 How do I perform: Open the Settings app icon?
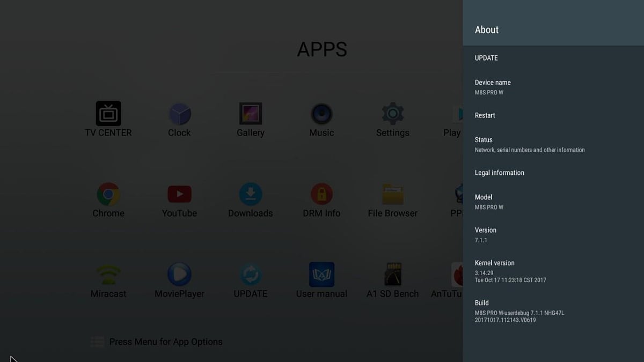[x=392, y=115]
